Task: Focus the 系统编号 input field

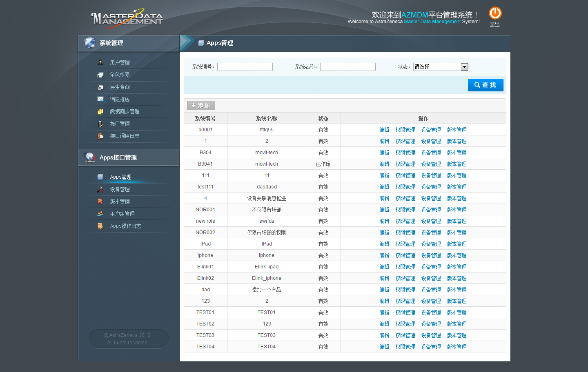Action: coord(245,67)
